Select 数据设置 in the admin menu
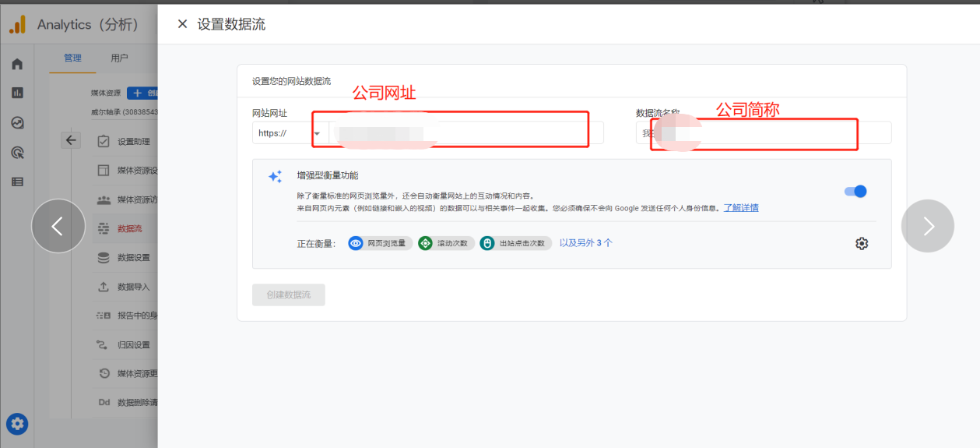Image resolution: width=980 pixels, height=448 pixels. [x=133, y=258]
